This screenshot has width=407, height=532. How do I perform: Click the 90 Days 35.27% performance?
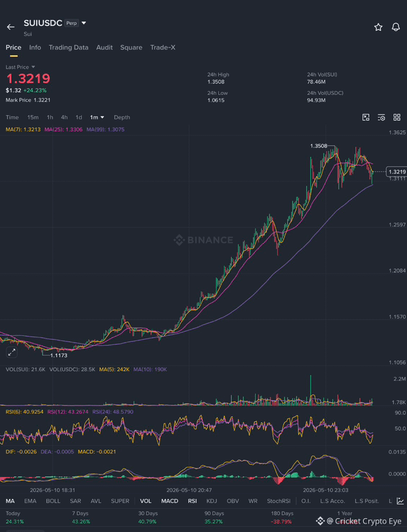[214, 518]
